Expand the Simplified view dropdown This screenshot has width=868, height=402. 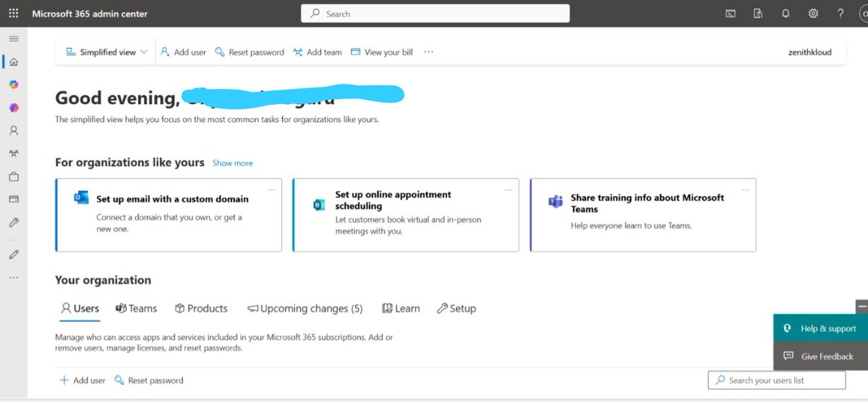[x=106, y=52]
